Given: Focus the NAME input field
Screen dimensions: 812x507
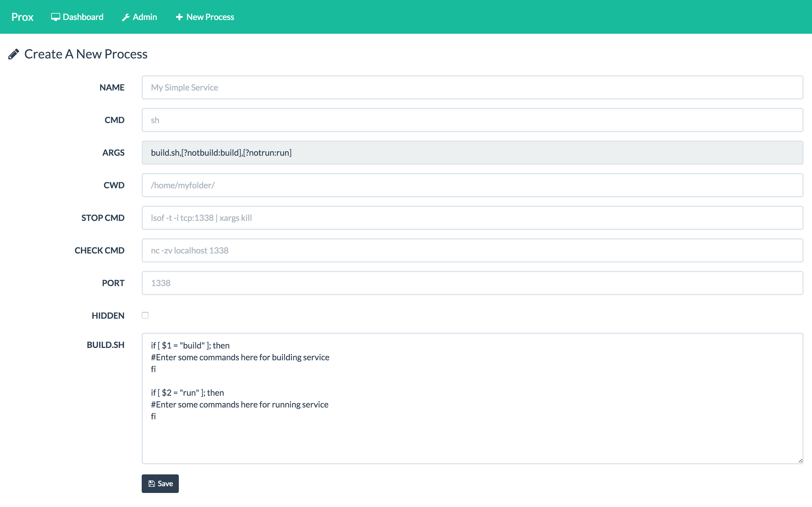Looking at the screenshot, I should click(472, 87).
